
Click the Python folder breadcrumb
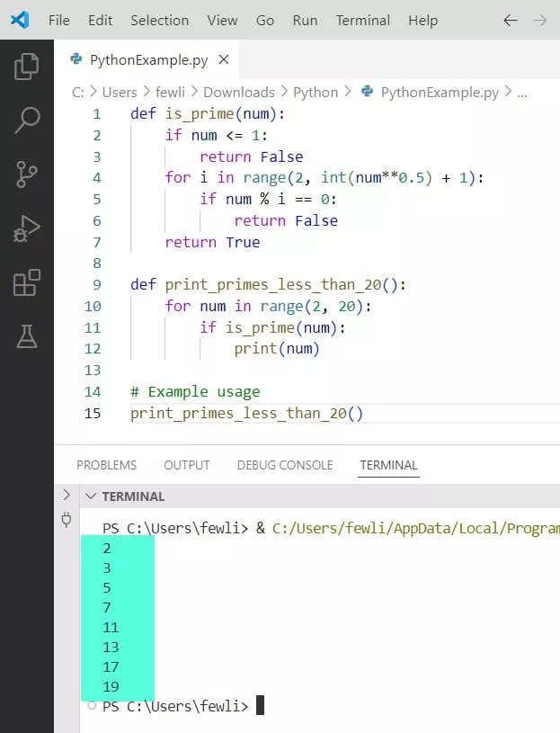[x=316, y=92]
